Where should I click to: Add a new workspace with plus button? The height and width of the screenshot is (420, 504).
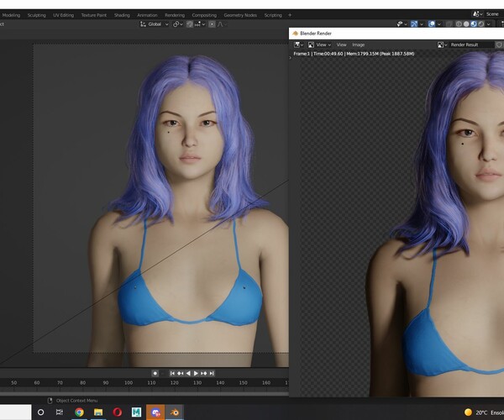(x=290, y=15)
